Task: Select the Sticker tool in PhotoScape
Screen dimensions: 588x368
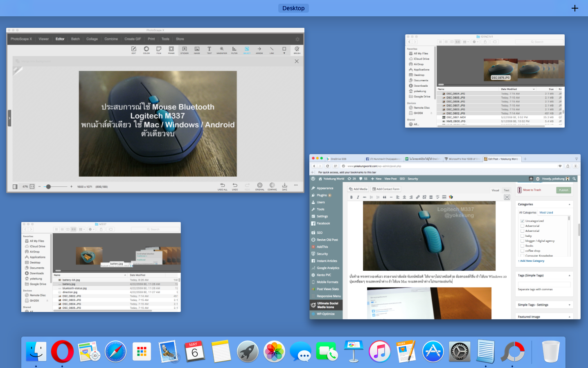Action: click(x=185, y=50)
